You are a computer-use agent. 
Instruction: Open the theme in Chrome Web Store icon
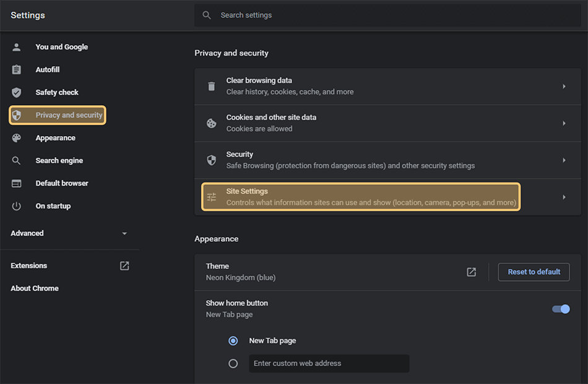coord(472,272)
